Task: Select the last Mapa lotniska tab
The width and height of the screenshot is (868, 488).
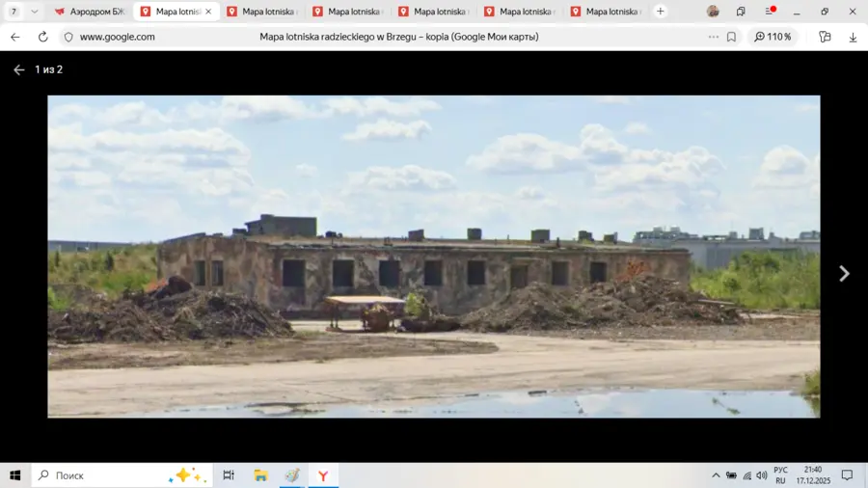Action: pos(605,12)
